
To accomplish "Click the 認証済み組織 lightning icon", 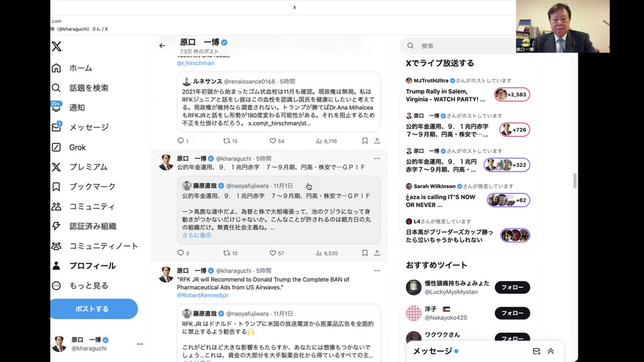I will (56, 226).
